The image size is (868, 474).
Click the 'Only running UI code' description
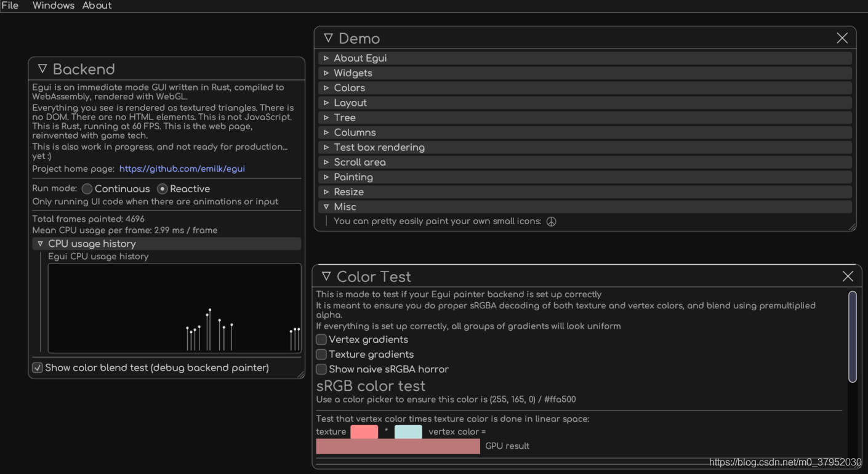click(x=155, y=201)
